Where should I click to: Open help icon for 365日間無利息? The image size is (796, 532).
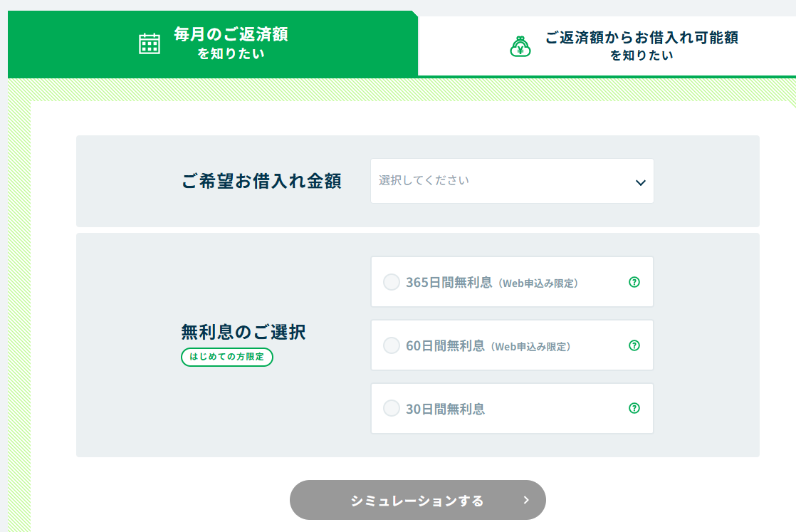click(x=634, y=282)
